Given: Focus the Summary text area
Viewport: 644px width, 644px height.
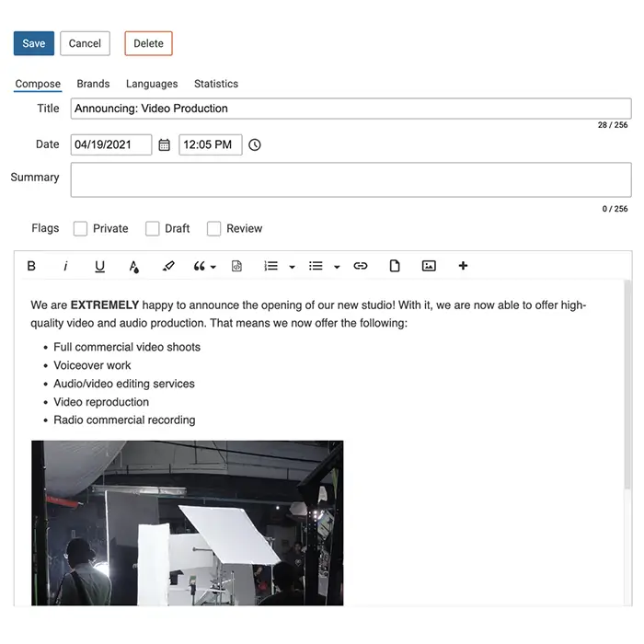Looking at the screenshot, I should tap(351, 180).
